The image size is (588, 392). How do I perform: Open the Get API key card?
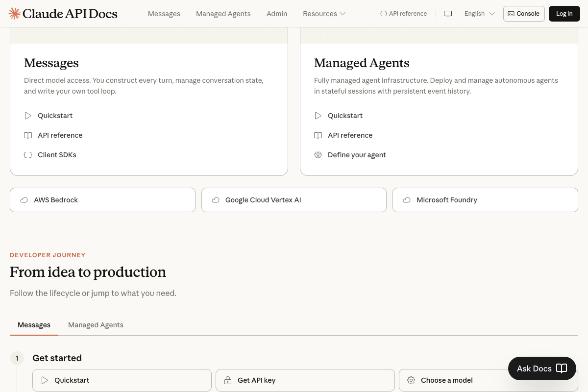click(305, 380)
